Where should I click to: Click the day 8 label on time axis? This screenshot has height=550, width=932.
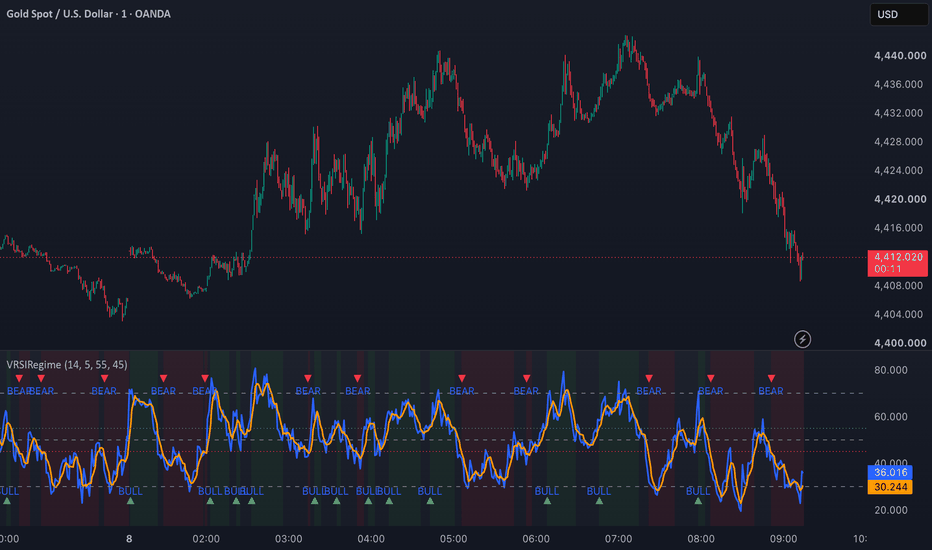click(129, 539)
